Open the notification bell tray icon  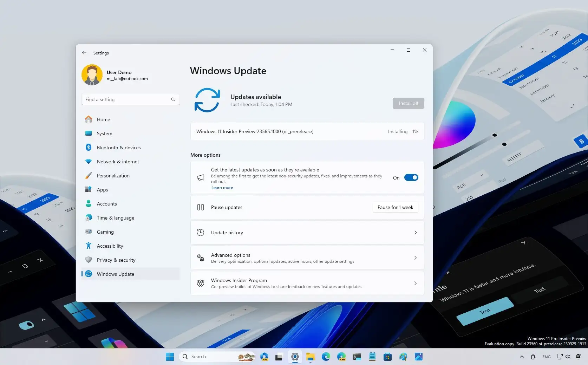point(579,357)
